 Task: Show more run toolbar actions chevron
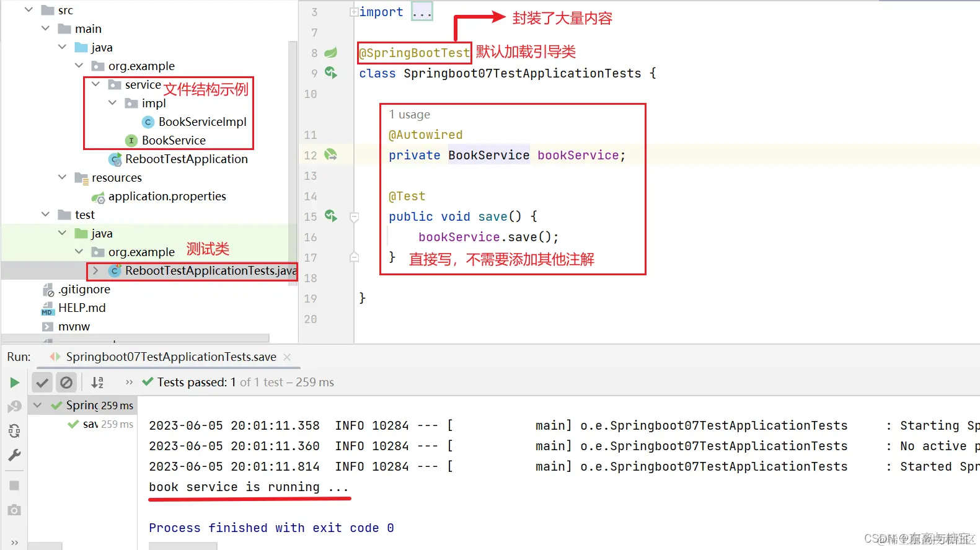pyautogui.click(x=129, y=382)
